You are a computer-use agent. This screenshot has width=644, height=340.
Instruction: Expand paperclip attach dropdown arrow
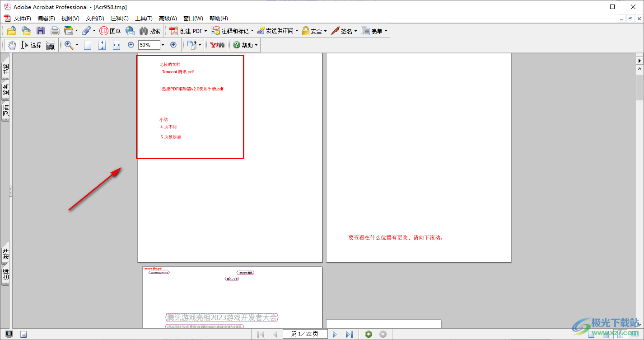[x=94, y=31]
